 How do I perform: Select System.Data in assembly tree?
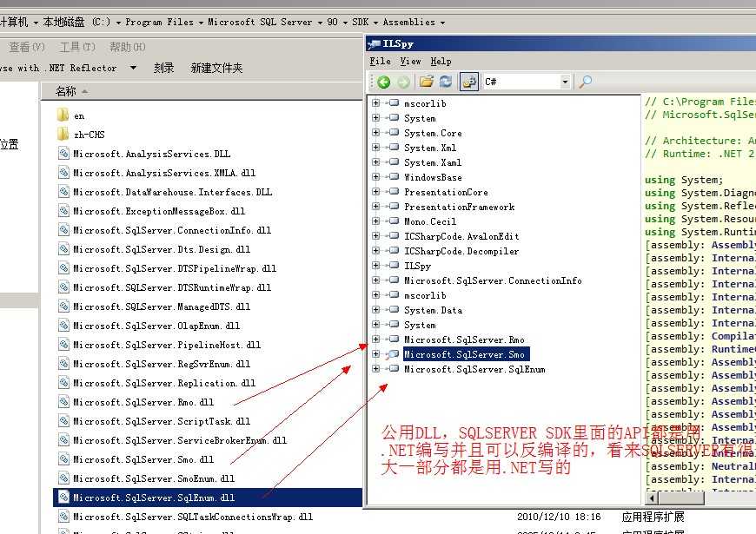[x=433, y=310]
